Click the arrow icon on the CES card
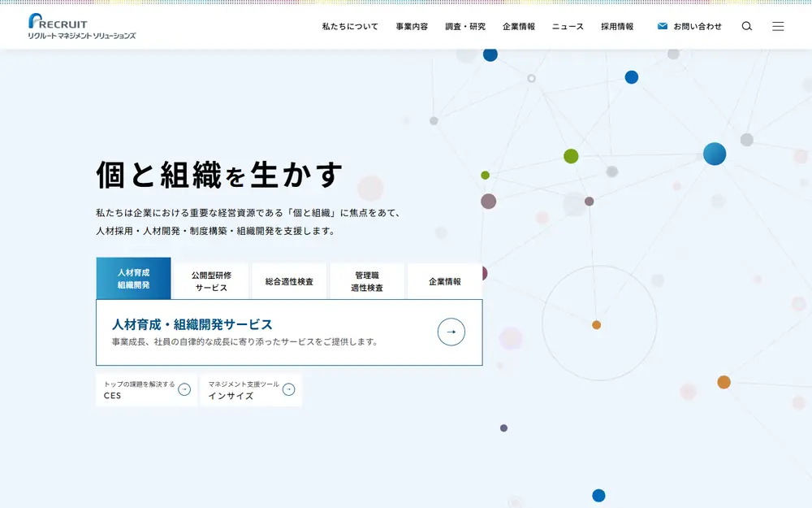812x508 pixels. tap(184, 389)
